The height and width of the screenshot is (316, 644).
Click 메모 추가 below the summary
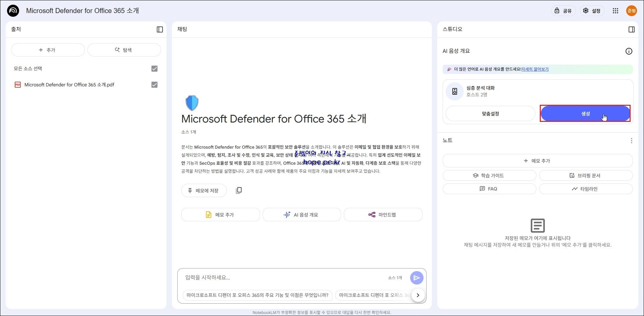tap(220, 215)
